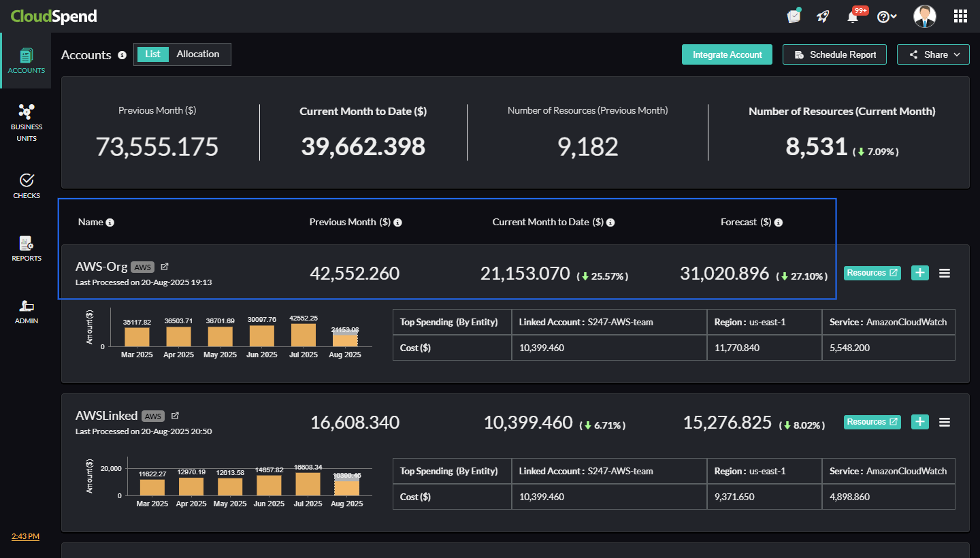Click the rocket icon in header
Viewport: 980px width, 558px height.
point(823,17)
